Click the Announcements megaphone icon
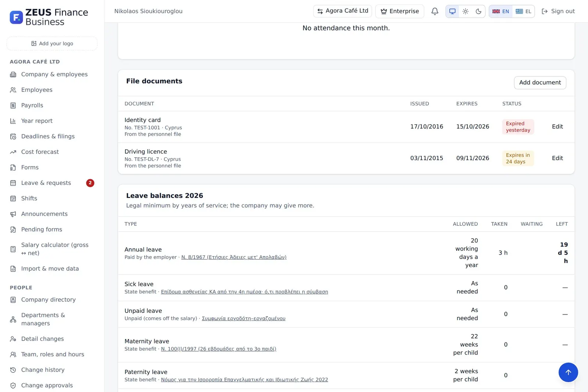Image resolution: width=588 pixels, height=392 pixels. point(13,214)
